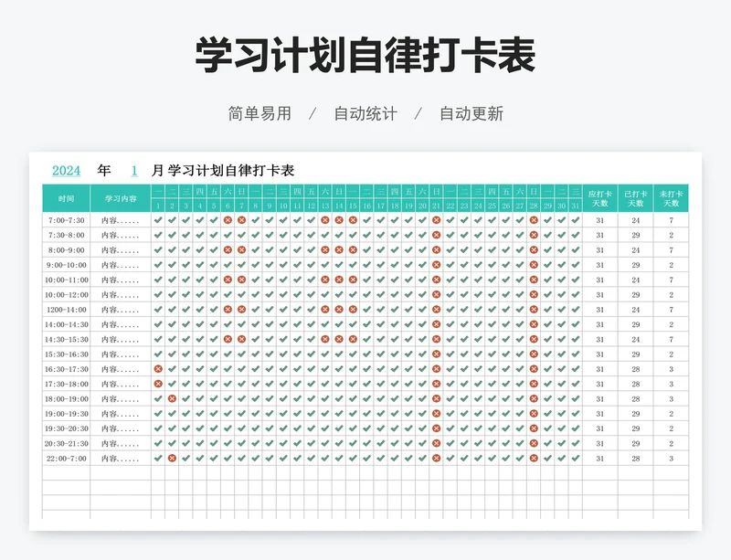Select the day 31 date header cell

576,206
